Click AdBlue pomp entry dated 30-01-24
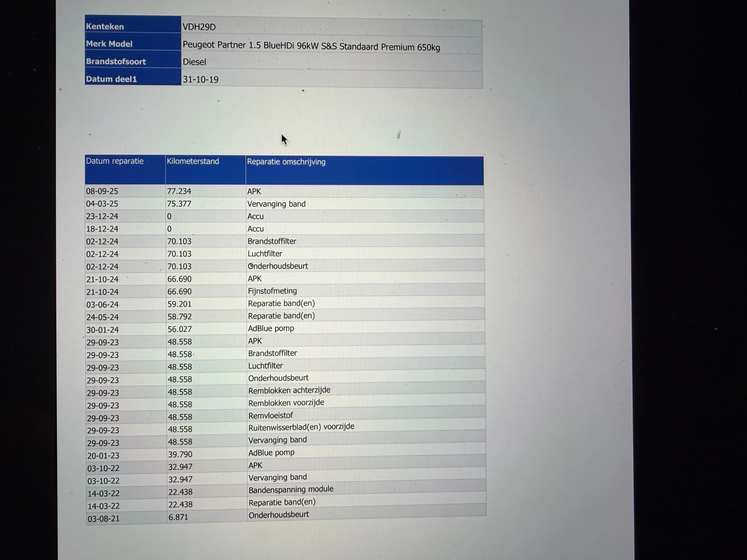The height and width of the screenshot is (560, 747). coord(271,328)
